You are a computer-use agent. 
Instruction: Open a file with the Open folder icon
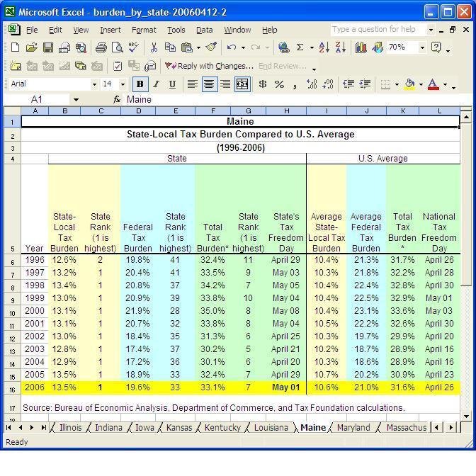click(32, 47)
